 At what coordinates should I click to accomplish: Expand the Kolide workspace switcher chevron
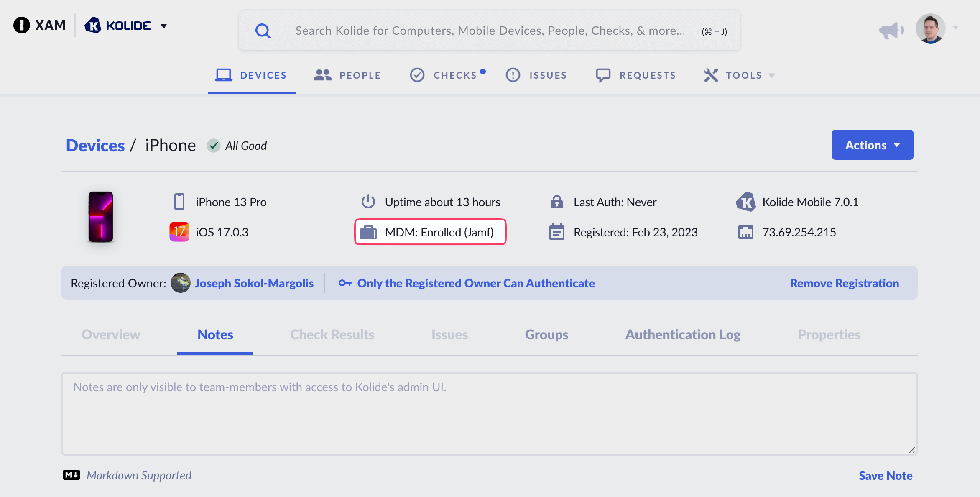[x=164, y=26]
